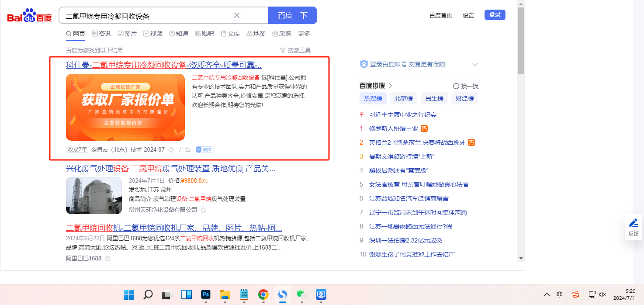Open File Explorer from the taskbar
This screenshot has height=305, width=644.
click(x=225, y=295)
